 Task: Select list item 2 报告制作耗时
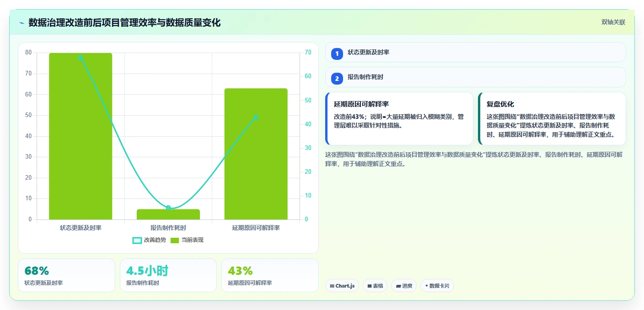475,77
